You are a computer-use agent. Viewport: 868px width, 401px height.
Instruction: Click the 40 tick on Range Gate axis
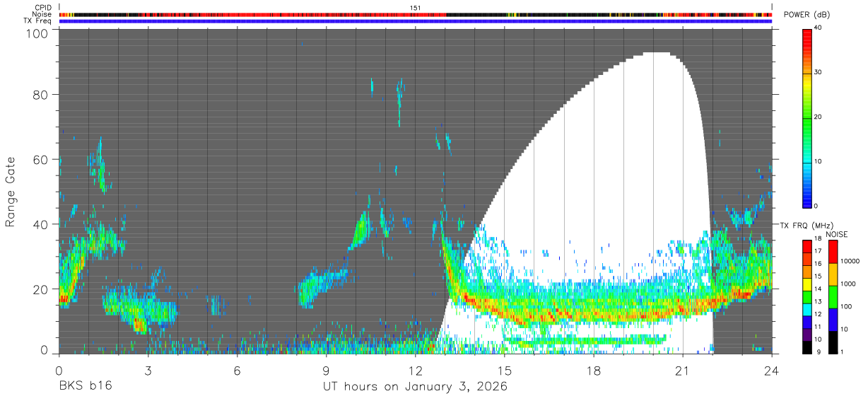tap(41, 224)
